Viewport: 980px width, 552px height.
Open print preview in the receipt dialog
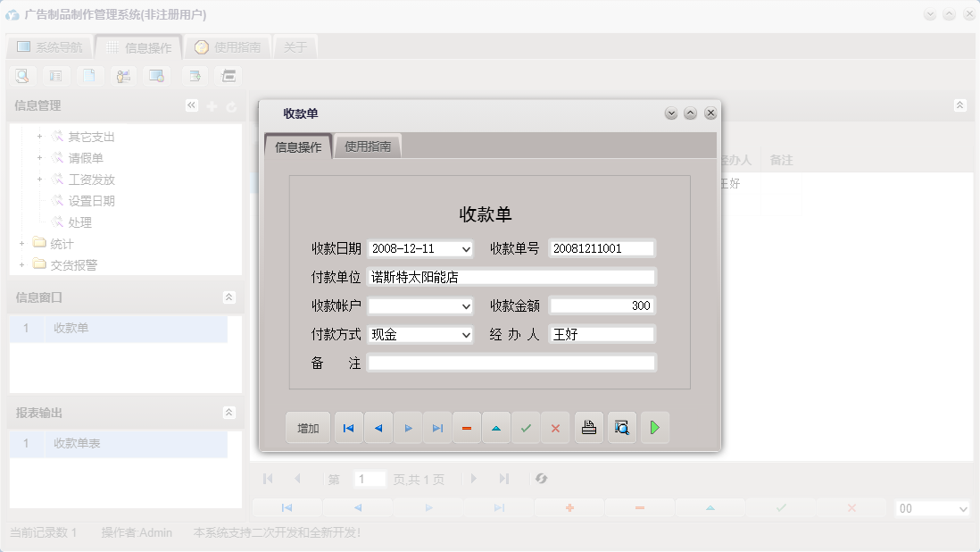pos(621,427)
